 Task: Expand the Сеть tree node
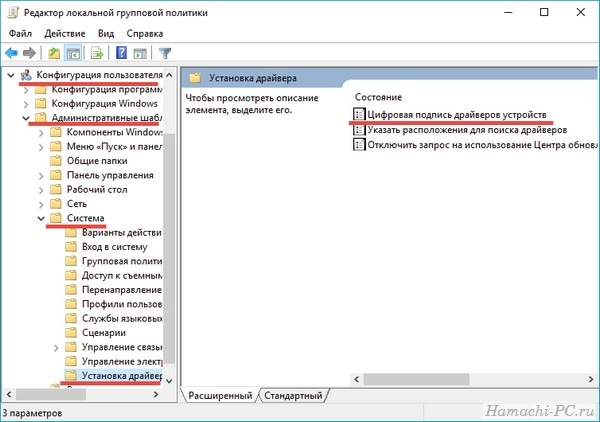pos(41,204)
